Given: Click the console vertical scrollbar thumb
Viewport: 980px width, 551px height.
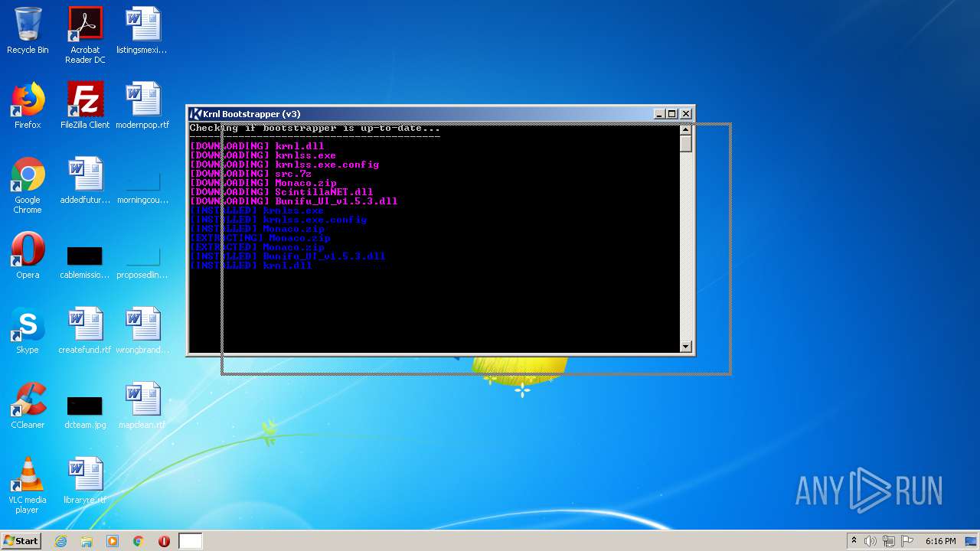Looking at the screenshot, I should tap(686, 144).
